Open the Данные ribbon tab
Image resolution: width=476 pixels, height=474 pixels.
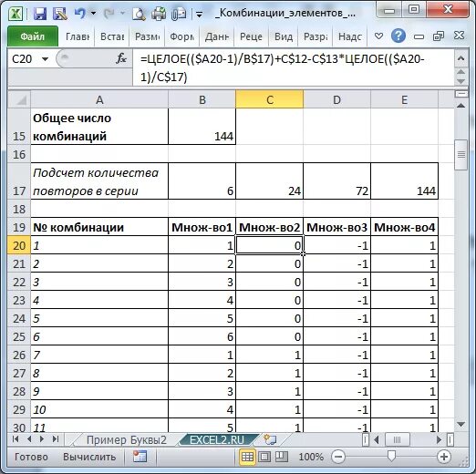tap(217, 36)
